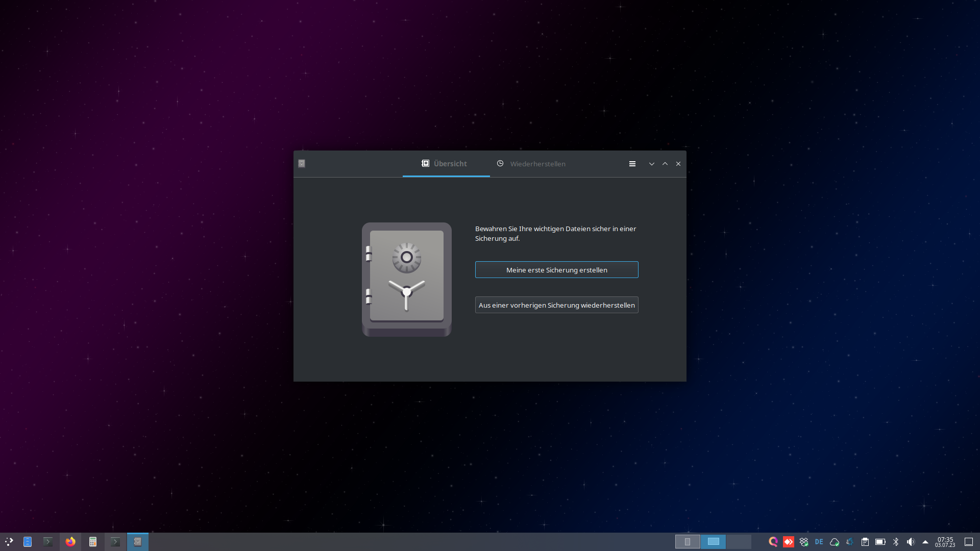Image resolution: width=980 pixels, height=551 pixels.
Task: Open the KDE application launcher
Action: click(9, 542)
